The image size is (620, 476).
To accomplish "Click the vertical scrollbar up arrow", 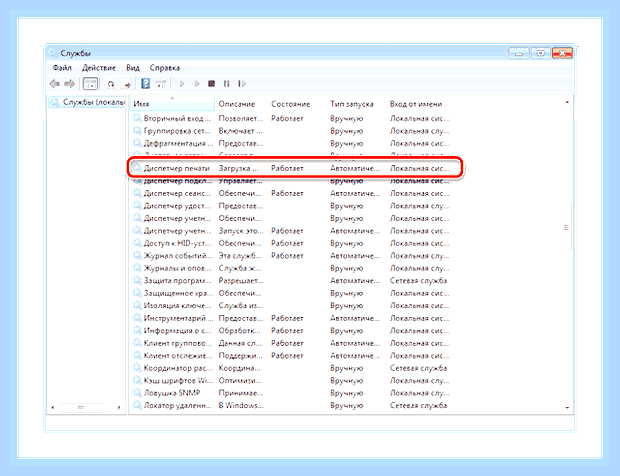I will coord(567,102).
